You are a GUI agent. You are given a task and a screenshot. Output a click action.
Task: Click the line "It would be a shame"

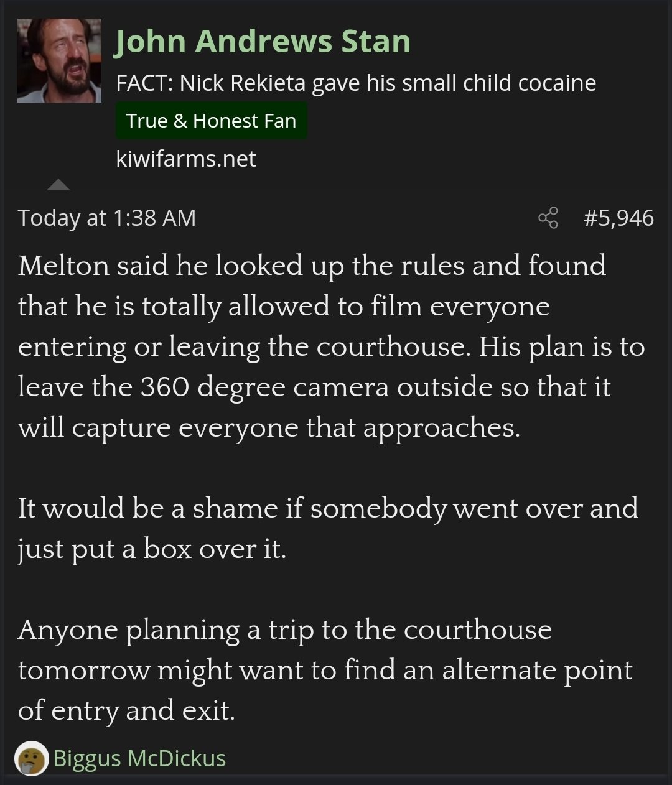(328, 508)
